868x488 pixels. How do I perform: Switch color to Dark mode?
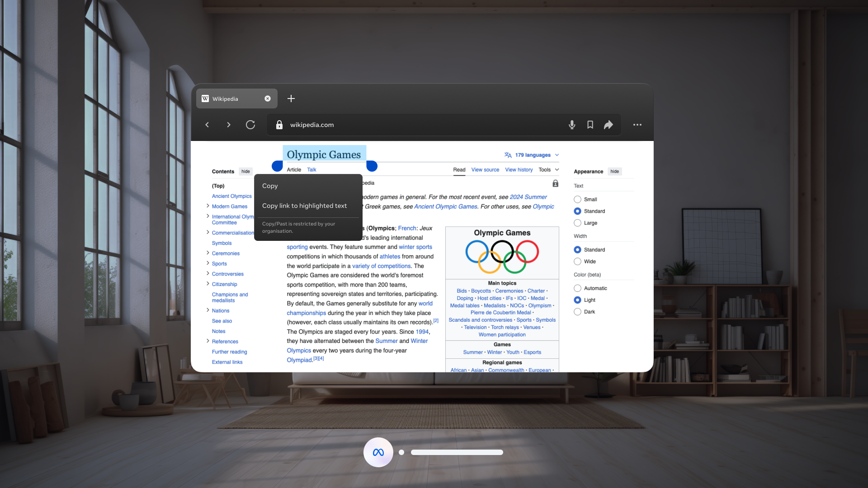pos(577,312)
